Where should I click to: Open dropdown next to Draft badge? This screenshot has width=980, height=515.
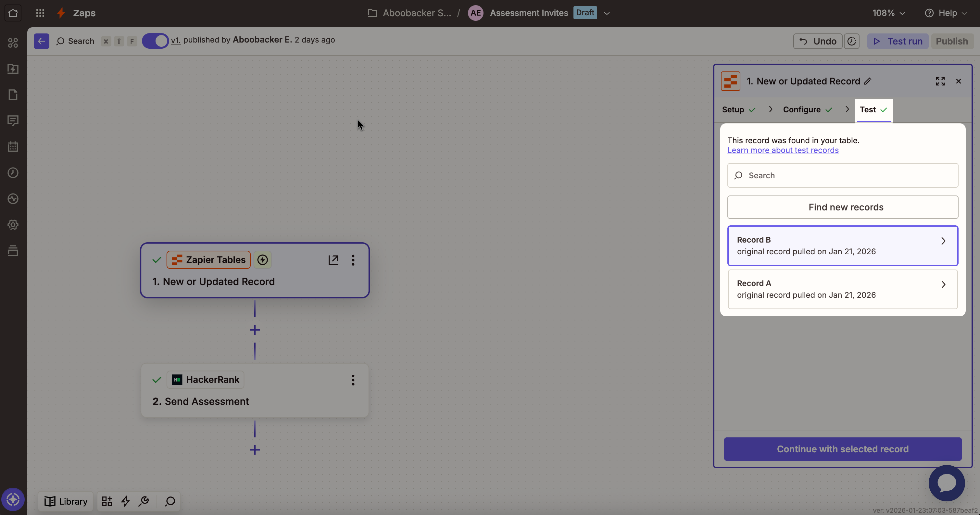tap(607, 13)
